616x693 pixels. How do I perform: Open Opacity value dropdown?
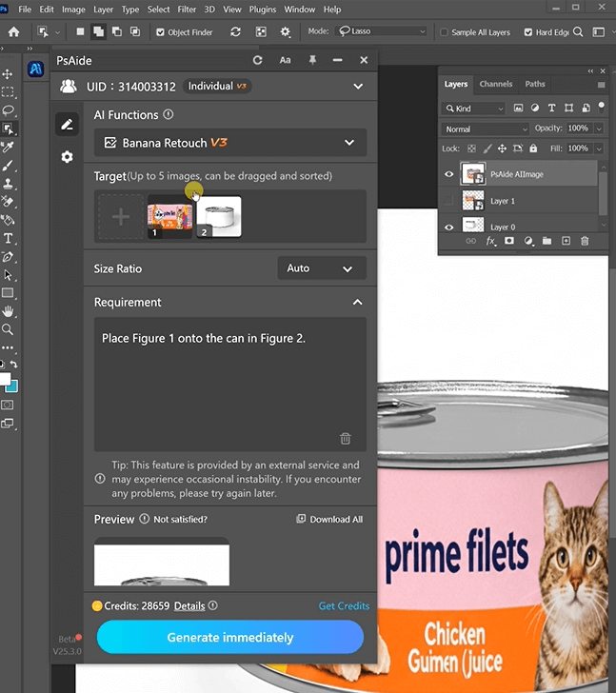[599, 129]
